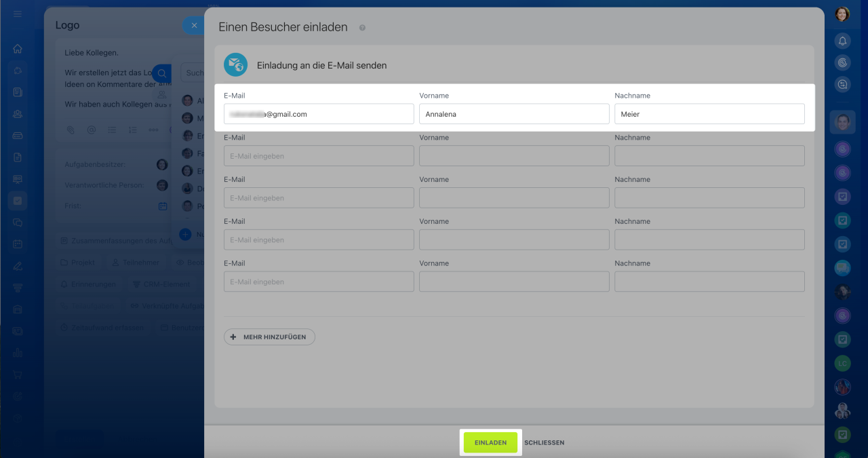Viewport: 868px width, 458px height.
Task: Open the chat search icon in the right panel
Action: coord(842,85)
